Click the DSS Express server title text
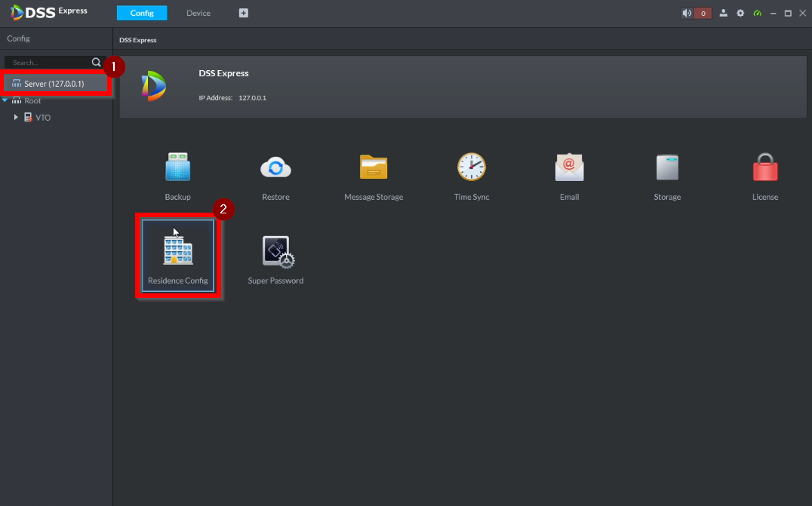Viewport: 812px width, 506px height. click(x=223, y=73)
